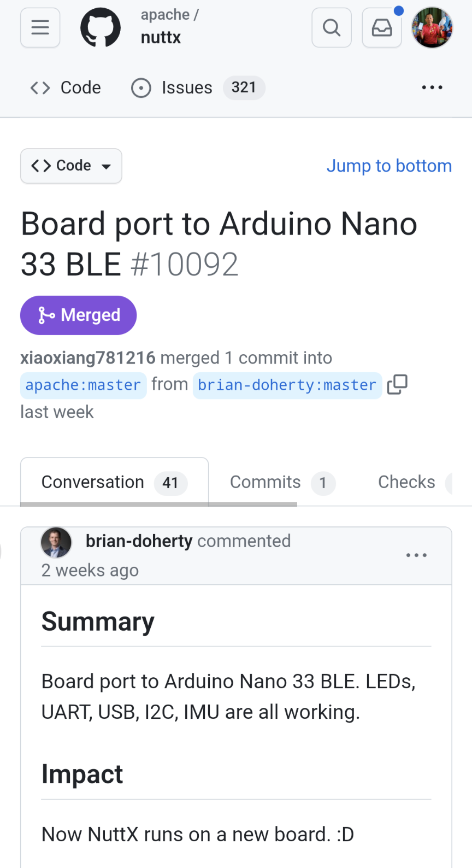This screenshot has width=472, height=868.
Task: Open the search icon button
Action: tap(331, 27)
